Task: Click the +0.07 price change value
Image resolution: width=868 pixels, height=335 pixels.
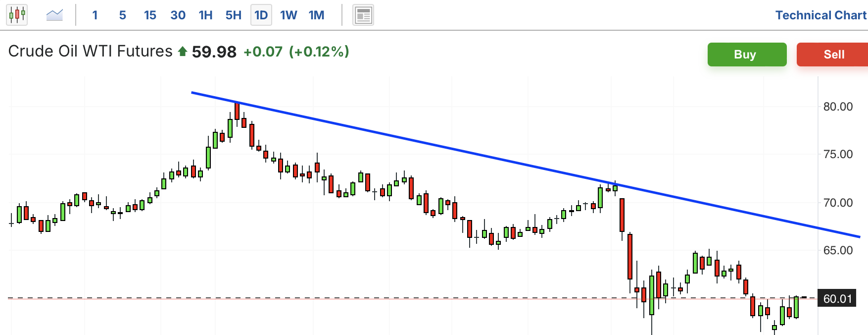Action: (263, 52)
